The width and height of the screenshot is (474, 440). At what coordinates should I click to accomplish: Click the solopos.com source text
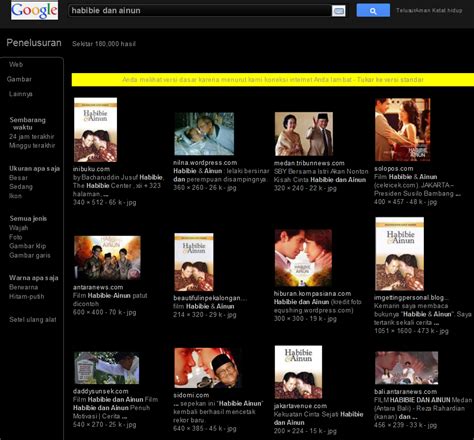click(x=393, y=168)
